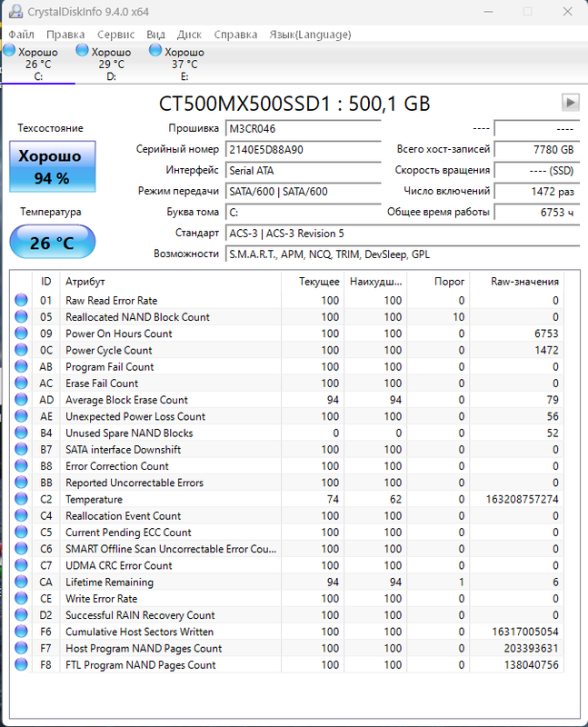Click status orb for Reallocation Event Count

pyautogui.click(x=21, y=515)
